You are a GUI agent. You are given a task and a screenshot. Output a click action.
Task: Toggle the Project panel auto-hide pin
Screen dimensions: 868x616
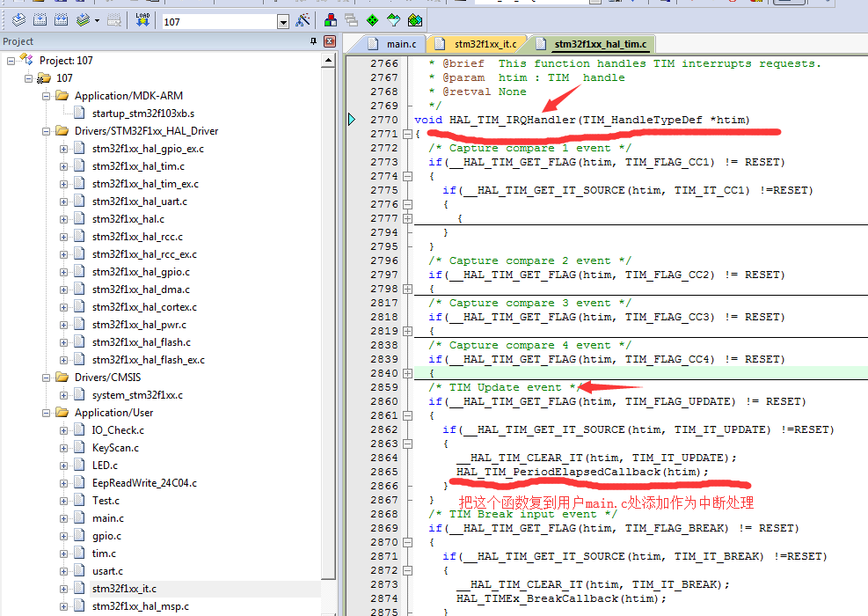(x=314, y=41)
